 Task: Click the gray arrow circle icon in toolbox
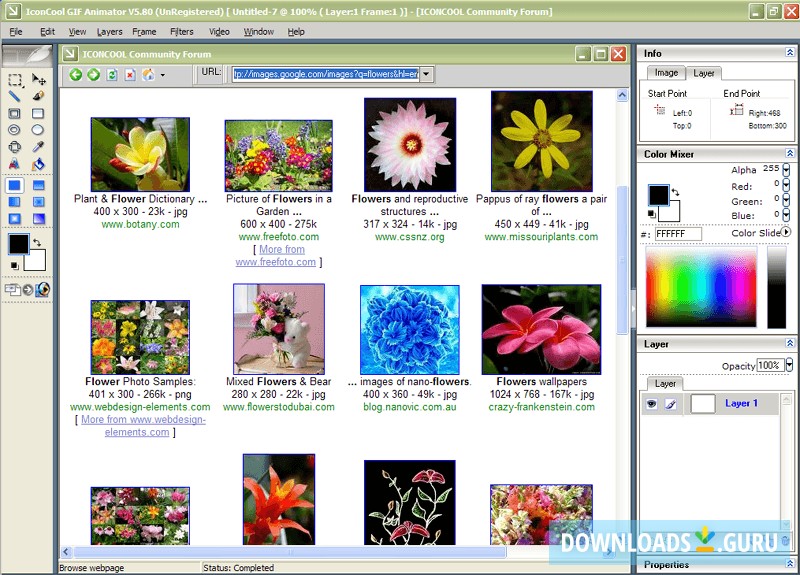click(x=28, y=290)
